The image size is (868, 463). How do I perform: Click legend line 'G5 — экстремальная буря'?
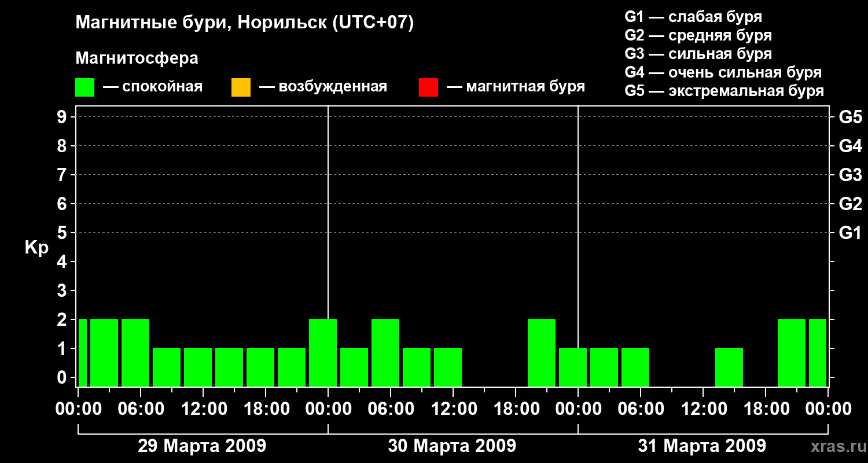pos(724,91)
